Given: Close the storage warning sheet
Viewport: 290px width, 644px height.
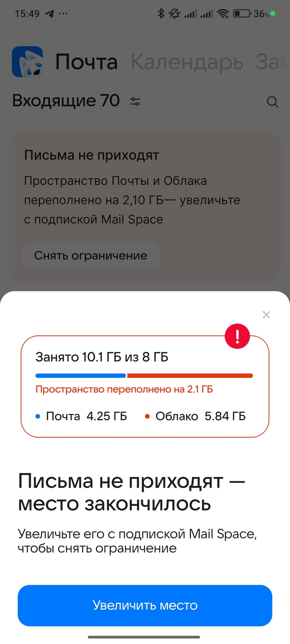Looking at the screenshot, I should coord(266,315).
